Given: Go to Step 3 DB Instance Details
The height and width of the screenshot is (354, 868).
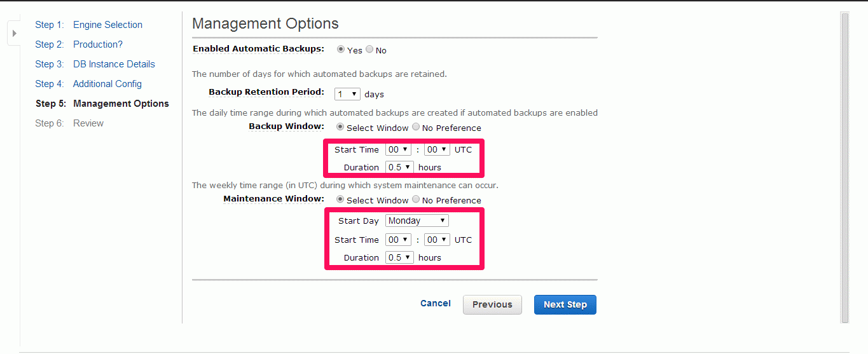Looking at the screenshot, I should point(95,64).
